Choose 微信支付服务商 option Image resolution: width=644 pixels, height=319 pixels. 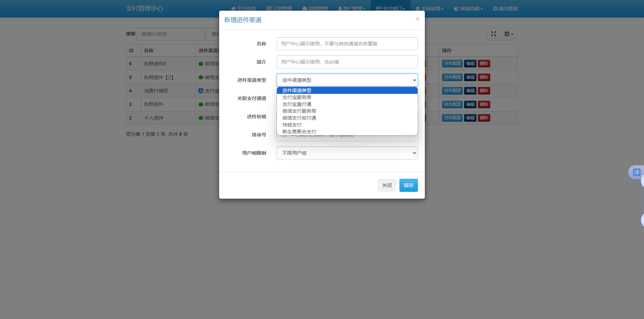(347, 111)
